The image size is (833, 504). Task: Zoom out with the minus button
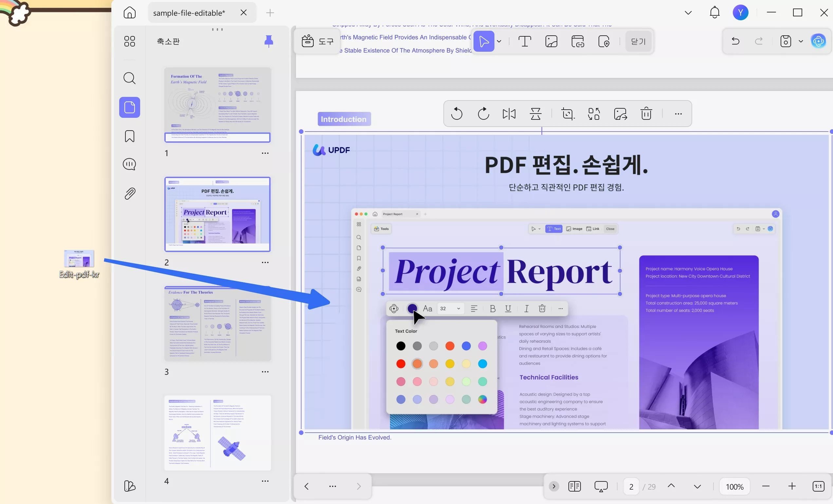click(766, 486)
